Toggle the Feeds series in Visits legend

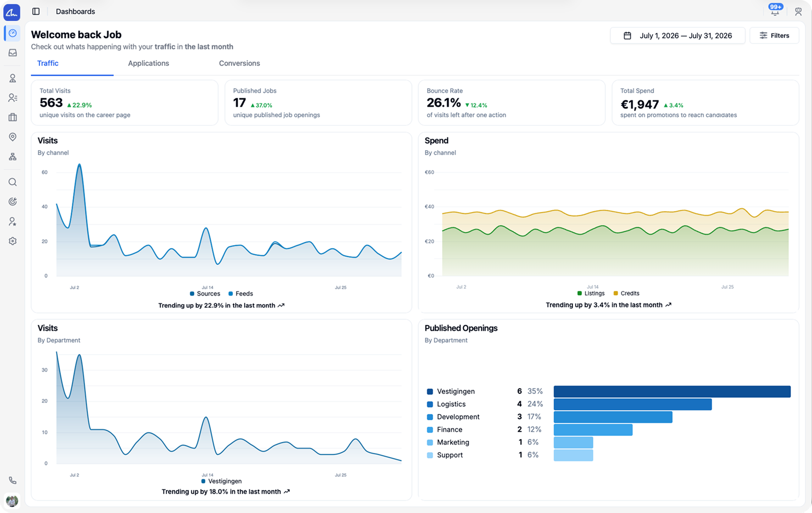(x=240, y=294)
